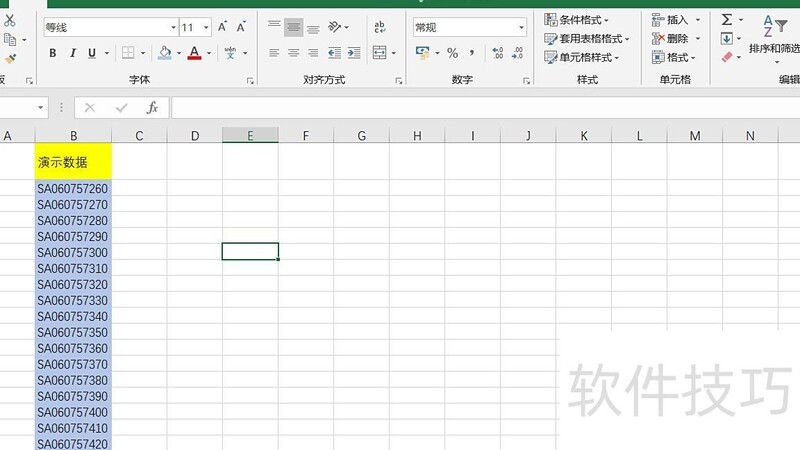Select the 演示数据 header cell
This screenshot has height=450, width=800.
[x=73, y=162]
